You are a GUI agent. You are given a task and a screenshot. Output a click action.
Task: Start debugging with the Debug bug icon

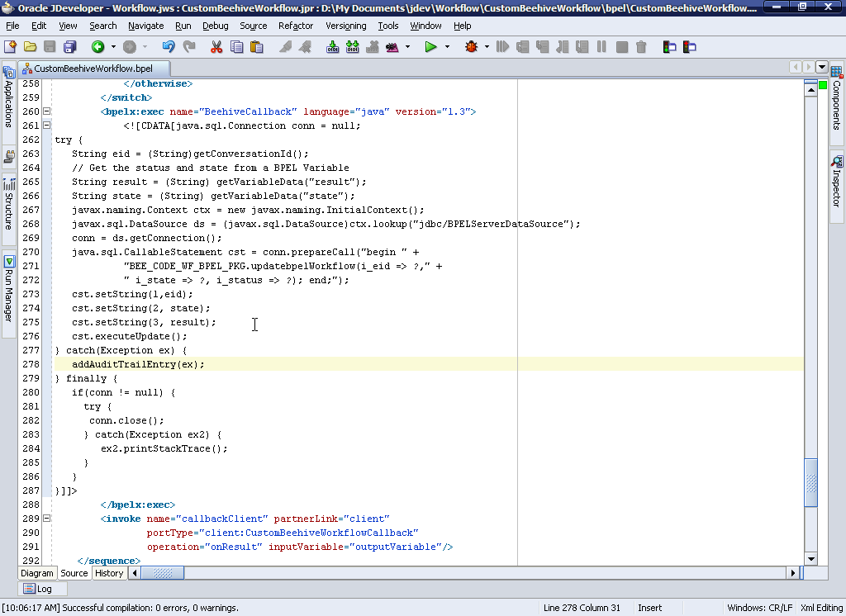click(x=473, y=46)
